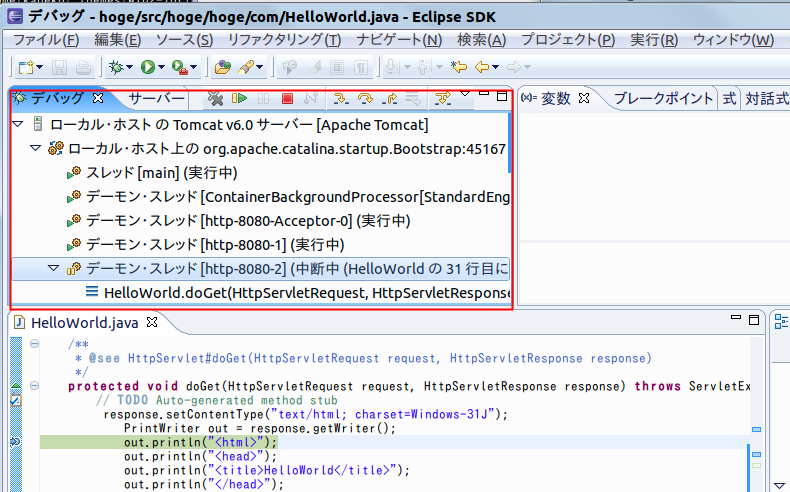The image size is (790, 492).
Task: Toggle Show Whitespace Characters pilcrow icon
Action: (x=361, y=67)
